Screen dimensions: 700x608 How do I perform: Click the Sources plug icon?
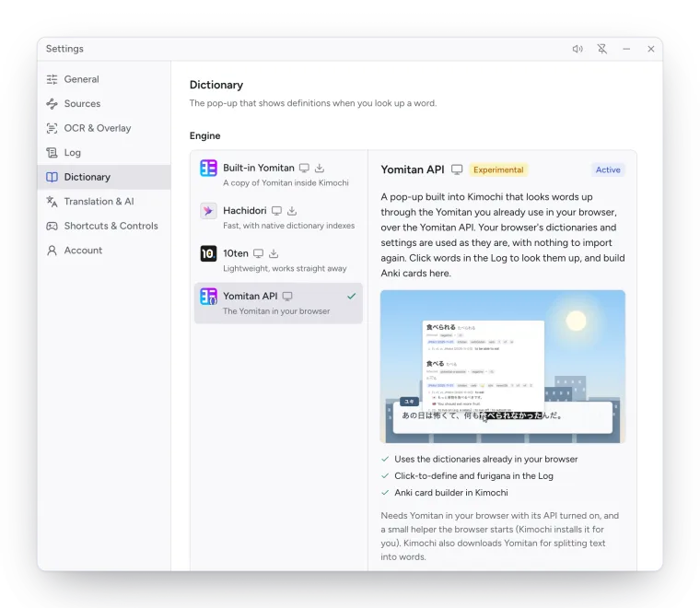point(52,103)
